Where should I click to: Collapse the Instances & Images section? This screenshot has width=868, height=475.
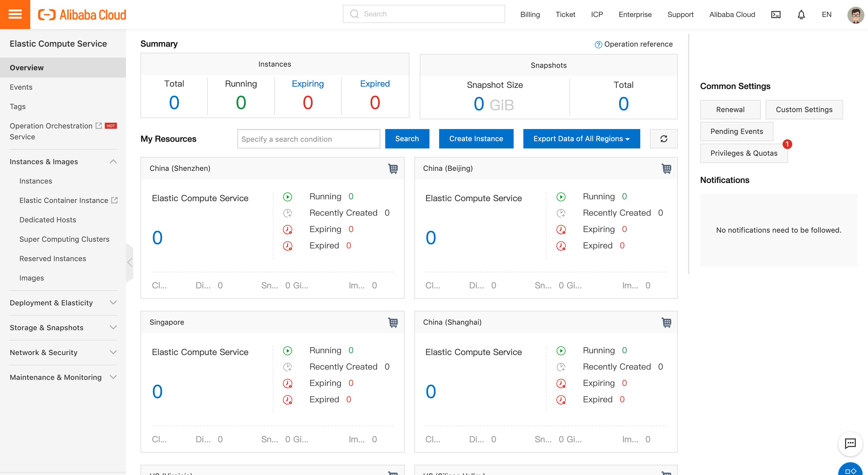113,161
